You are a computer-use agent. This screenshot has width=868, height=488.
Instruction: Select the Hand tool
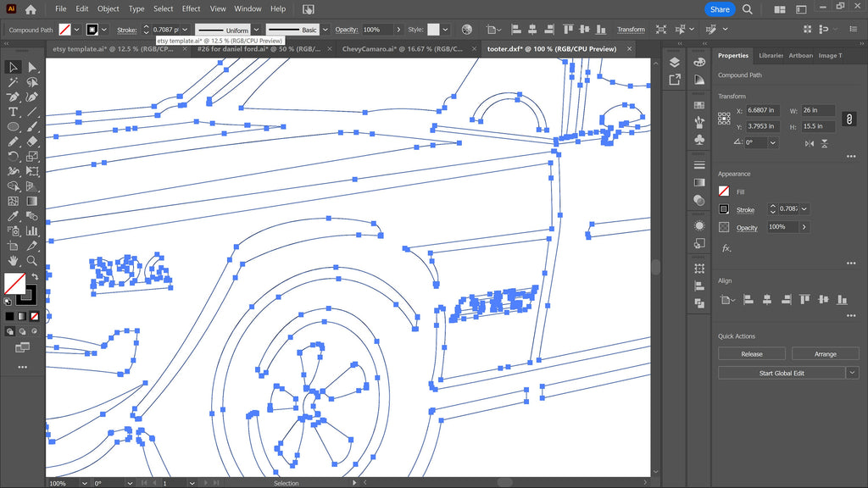13,261
